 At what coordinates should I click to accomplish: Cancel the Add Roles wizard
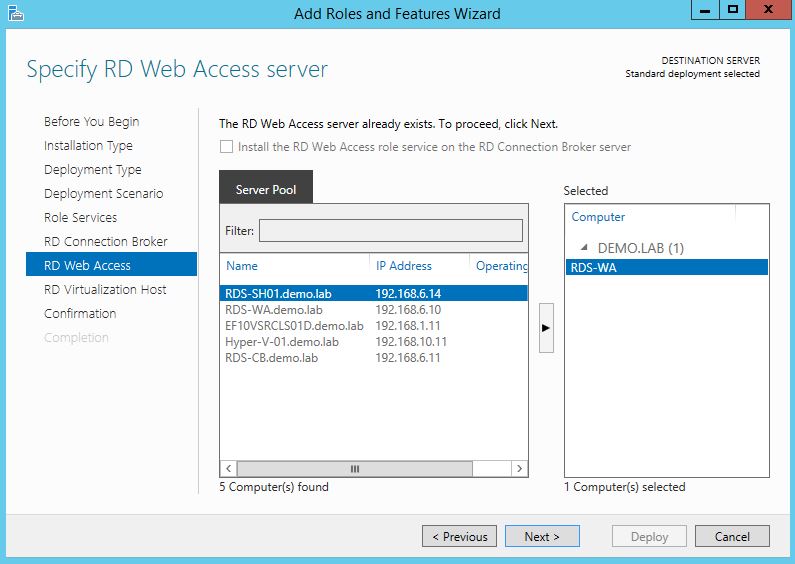(732, 537)
